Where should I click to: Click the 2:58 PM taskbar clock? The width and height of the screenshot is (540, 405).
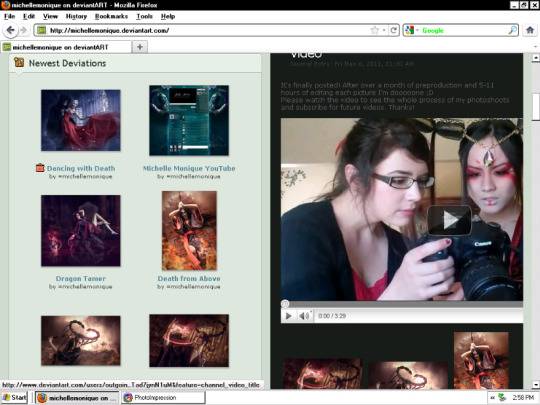coord(523,398)
